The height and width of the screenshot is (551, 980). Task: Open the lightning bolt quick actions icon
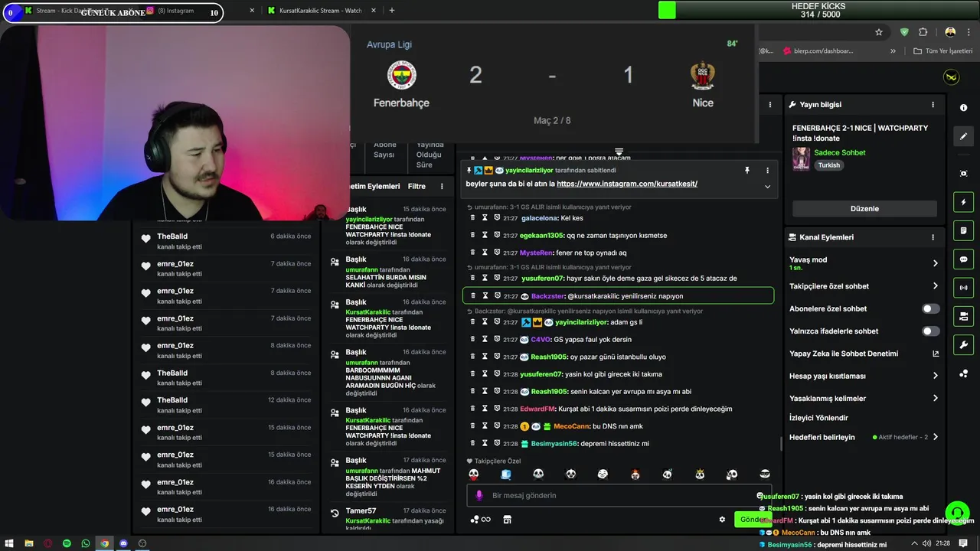point(963,202)
